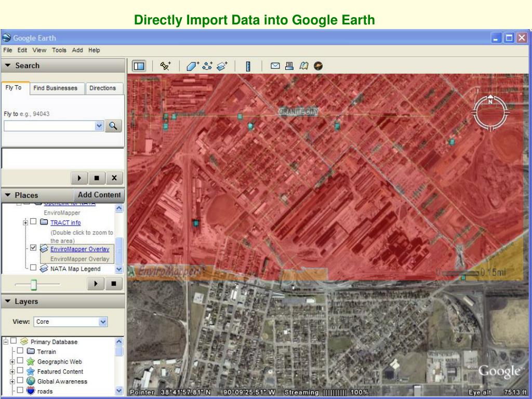
Task: Add a placemark with the pushpin icon
Action: coord(166,66)
